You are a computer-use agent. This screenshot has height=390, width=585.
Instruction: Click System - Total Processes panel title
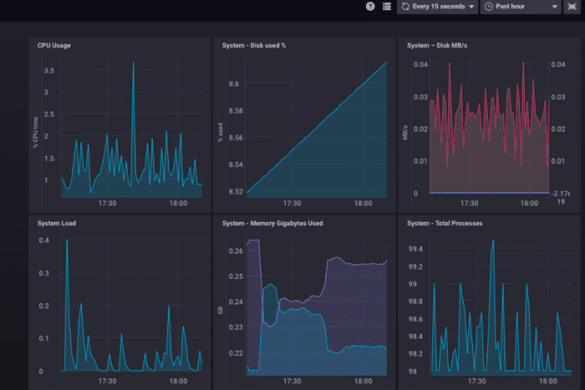[x=445, y=223]
